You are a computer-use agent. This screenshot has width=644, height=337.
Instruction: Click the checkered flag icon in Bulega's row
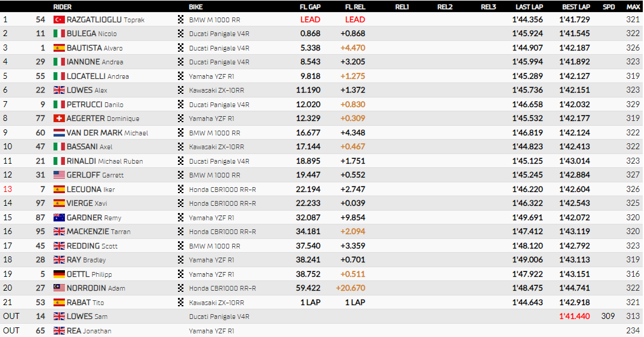coord(181,34)
